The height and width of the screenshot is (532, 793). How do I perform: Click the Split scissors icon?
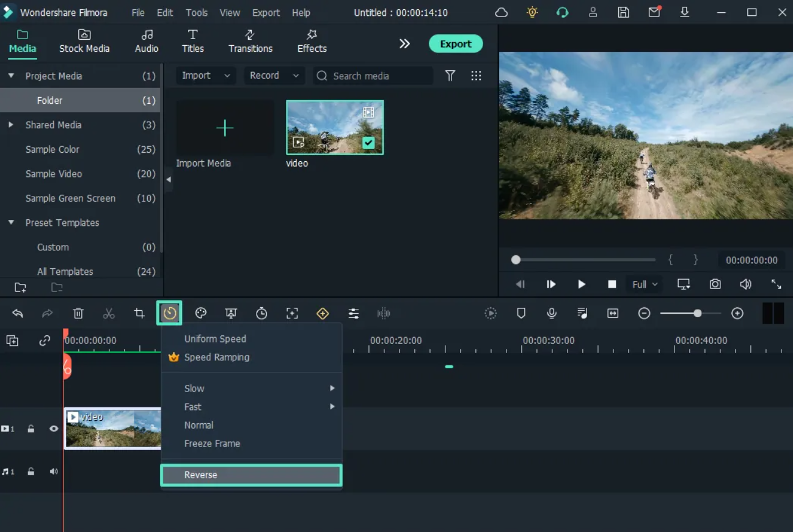tap(109, 313)
